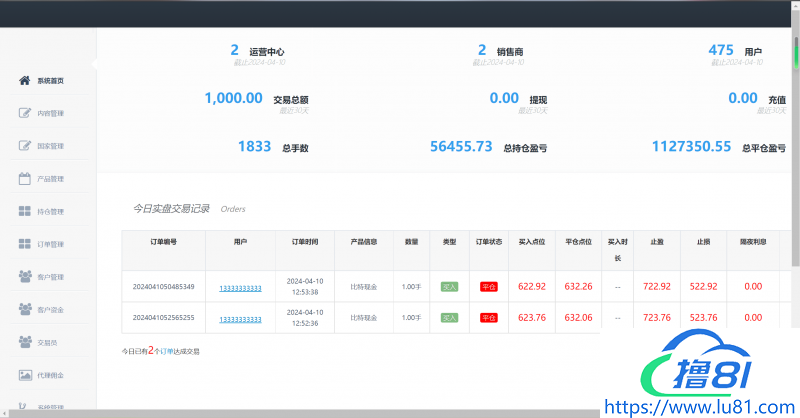Click the picture icon beside 代理佣金
This screenshot has width=800, height=418.
pos(25,375)
